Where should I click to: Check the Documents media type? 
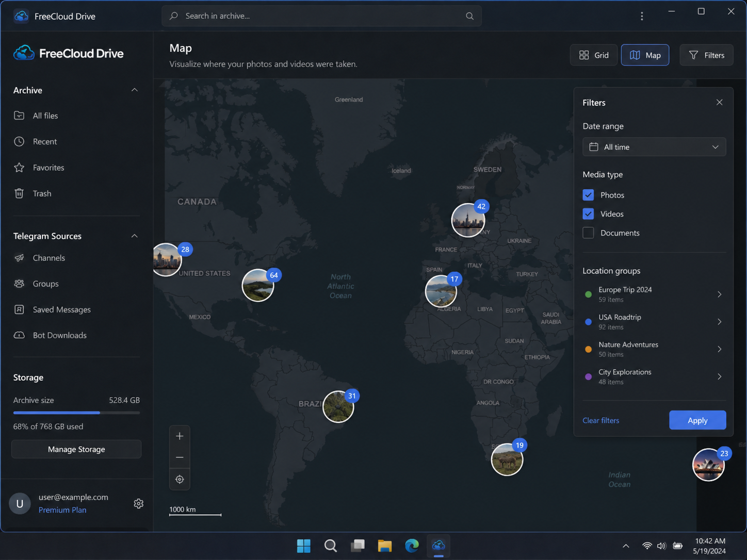[588, 233]
